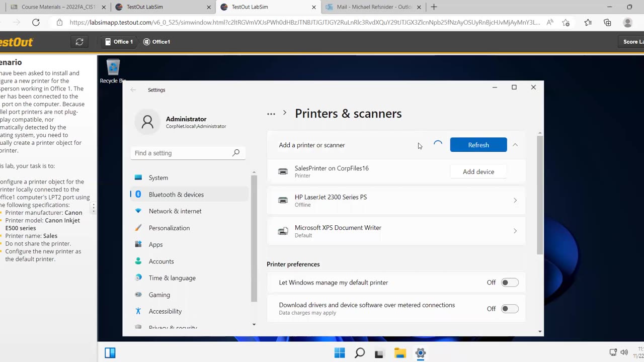This screenshot has width=644, height=362.
Task: Click the Gaming controller icon
Action: coord(138,295)
